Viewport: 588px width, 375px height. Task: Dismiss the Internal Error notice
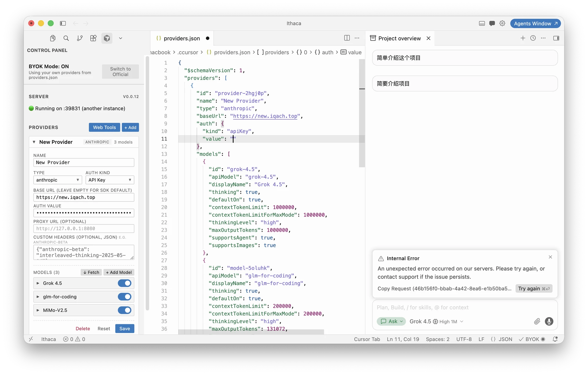(x=550, y=257)
